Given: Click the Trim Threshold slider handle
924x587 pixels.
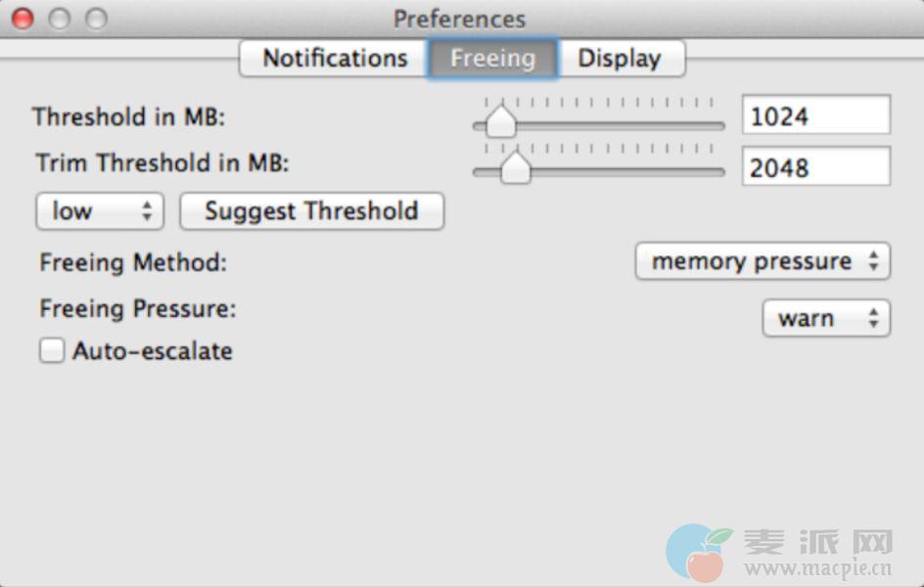Looking at the screenshot, I should 515,168.
